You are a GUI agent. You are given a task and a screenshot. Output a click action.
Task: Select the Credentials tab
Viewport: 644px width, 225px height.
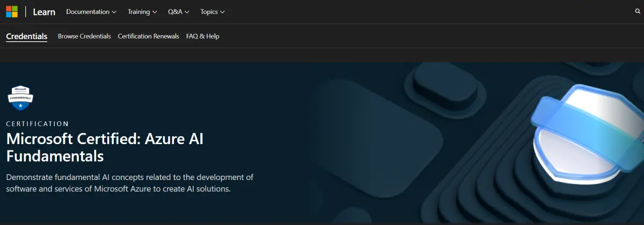click(x=27, y=36)
